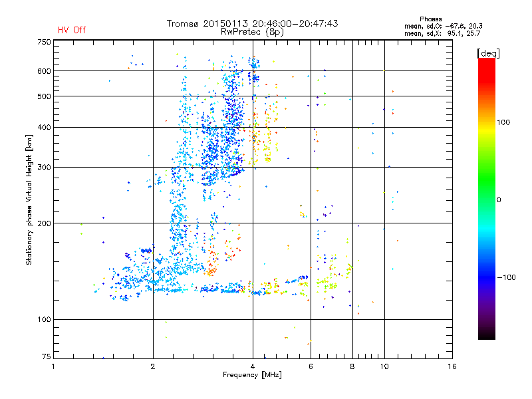Click the y-axis tick label '300'
The image size is (532, 399).
point(45,168)
